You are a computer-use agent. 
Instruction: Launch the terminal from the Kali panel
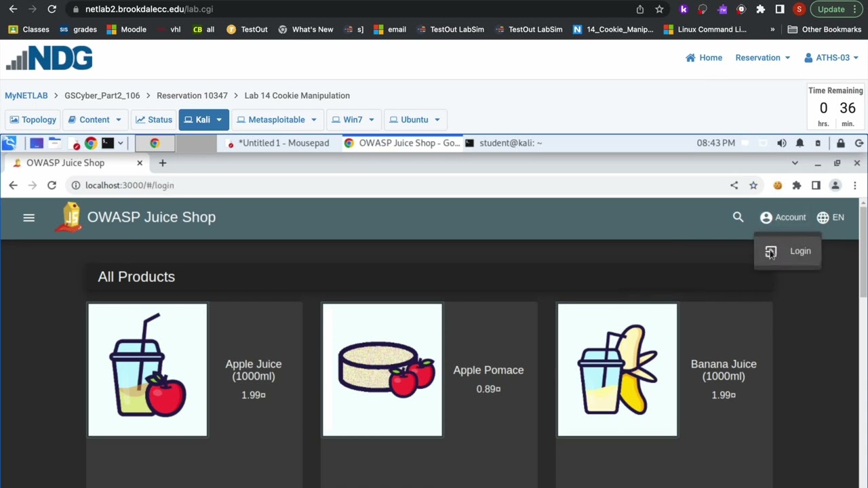pos(108,143)
